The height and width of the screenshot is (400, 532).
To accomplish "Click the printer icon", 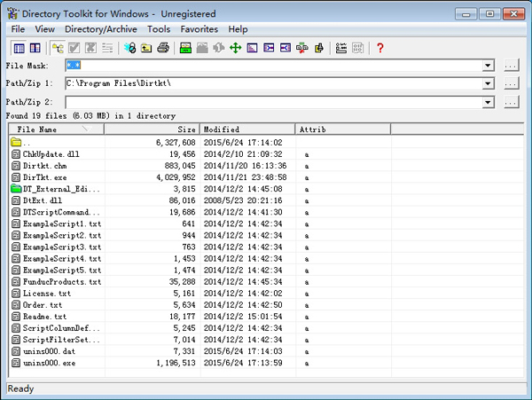I will [x=163, y=48].
